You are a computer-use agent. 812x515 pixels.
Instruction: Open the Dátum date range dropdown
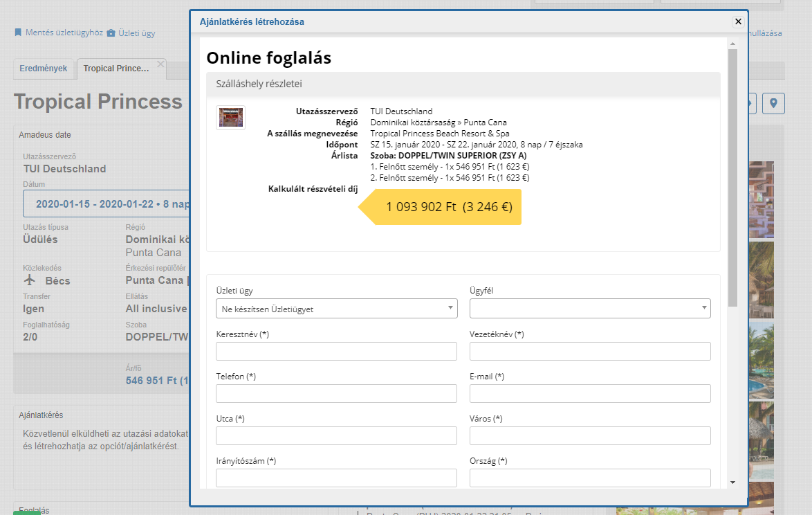coord(106,204)
